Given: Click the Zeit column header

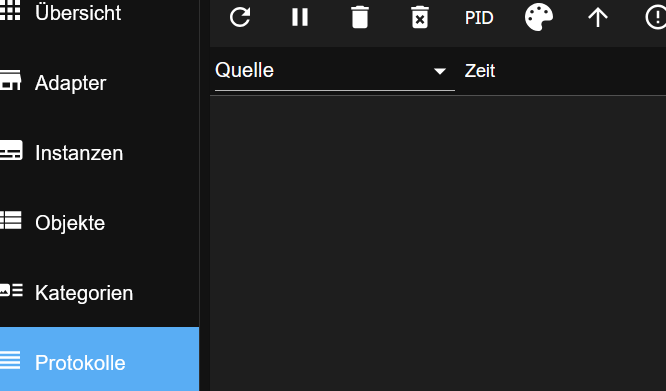Looking at the screenshot, I should [x=480, y=71].
